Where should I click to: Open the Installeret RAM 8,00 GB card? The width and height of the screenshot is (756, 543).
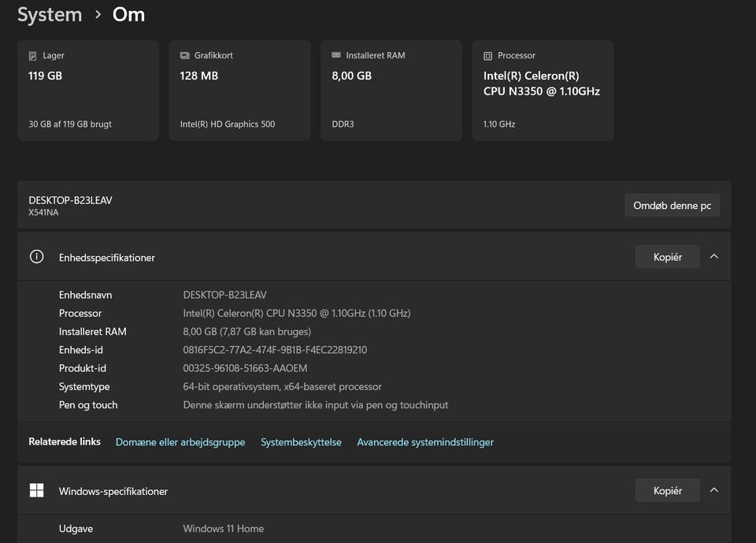(391, 91)
